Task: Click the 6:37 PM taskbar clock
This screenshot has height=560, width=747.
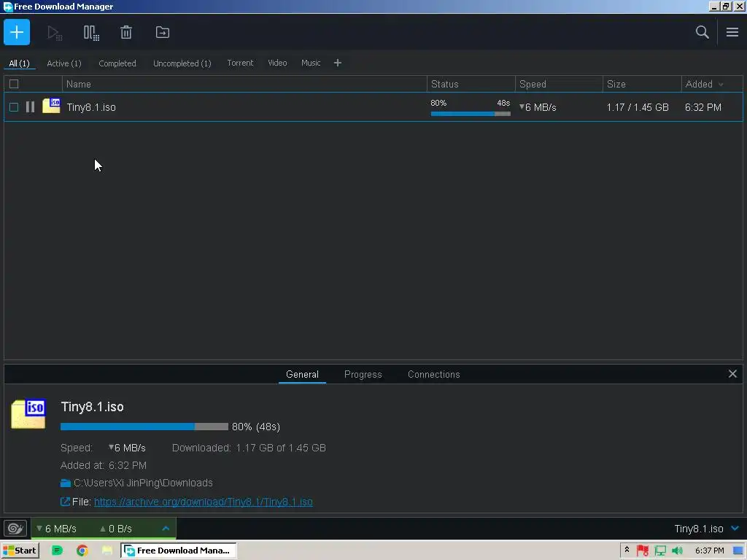Action: [709, 551]
